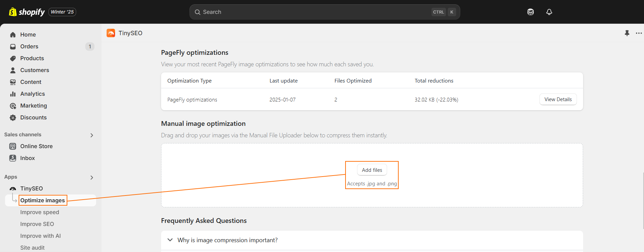Click the PageFly optimizations table cell
Screen dimensions: 644x252
(x=192, y=100)
